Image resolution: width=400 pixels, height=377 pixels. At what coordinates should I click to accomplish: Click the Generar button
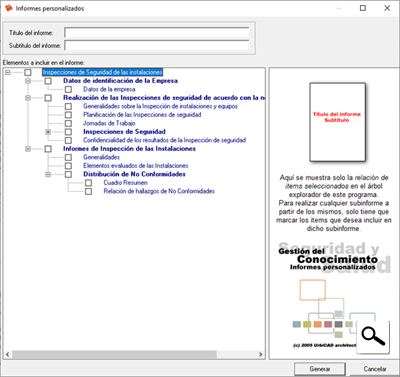[x=320, y=369]
